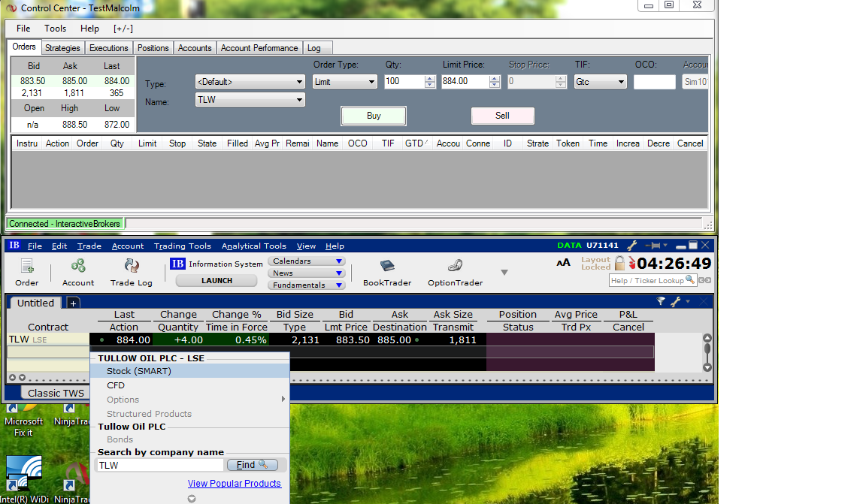Click the TLW LSE contract cell
The width and height of the screenshot is (866, 504).
(48, 340)
